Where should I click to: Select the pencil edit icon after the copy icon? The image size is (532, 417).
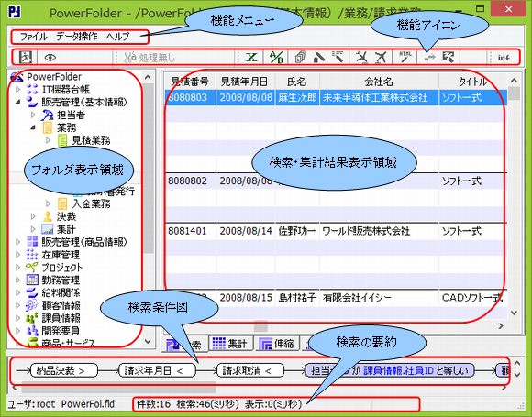pyautogui.click(x=319, y=57)
